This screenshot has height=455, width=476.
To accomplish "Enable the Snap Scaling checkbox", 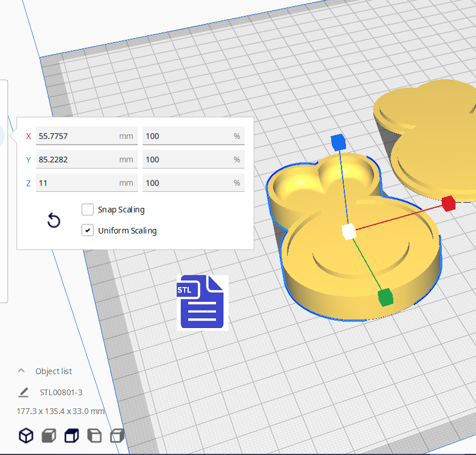I will pos(88,210).
